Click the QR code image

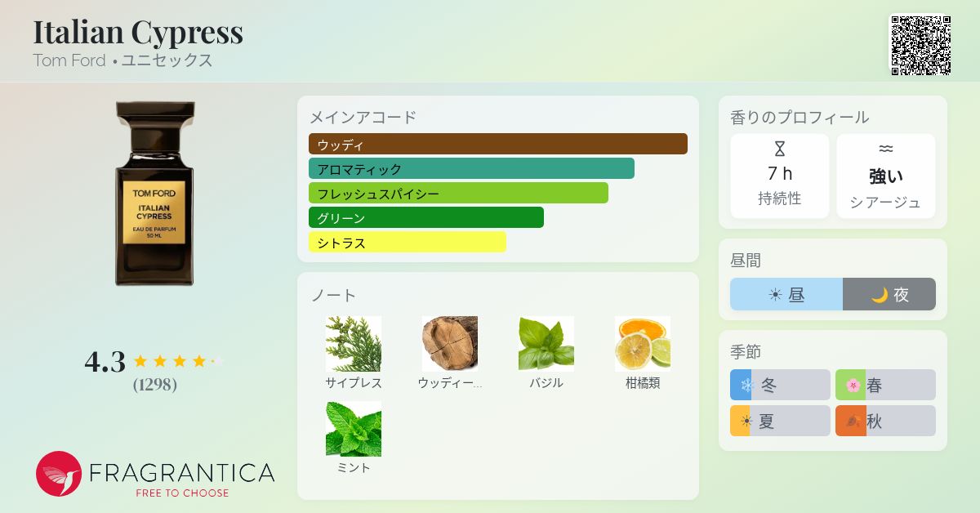click(x=920, y=46)
